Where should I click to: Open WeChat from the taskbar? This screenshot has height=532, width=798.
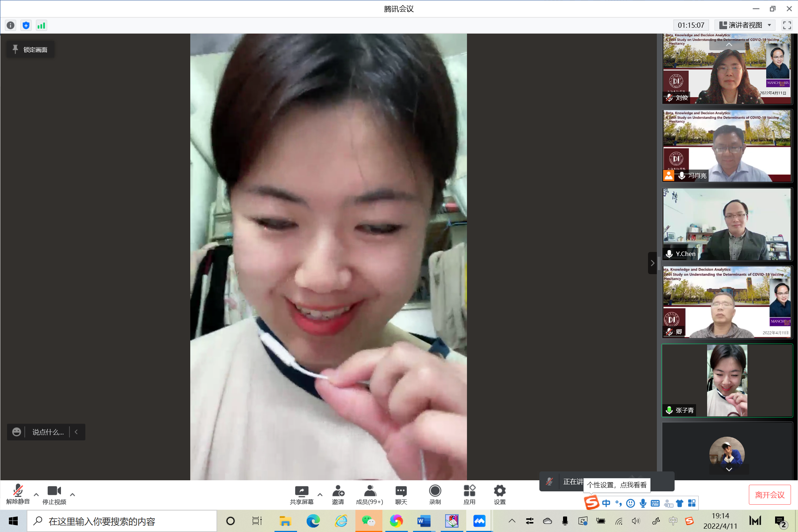[x=368, y=521]
